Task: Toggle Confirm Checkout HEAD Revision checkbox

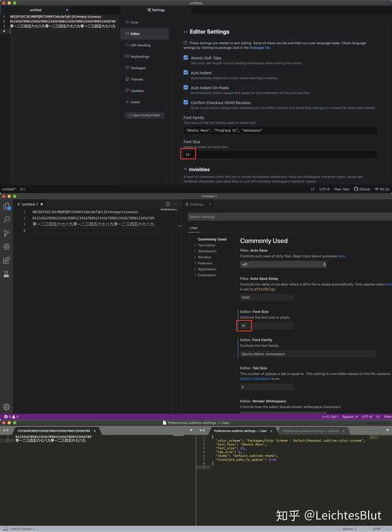Action: click(186, 102)
